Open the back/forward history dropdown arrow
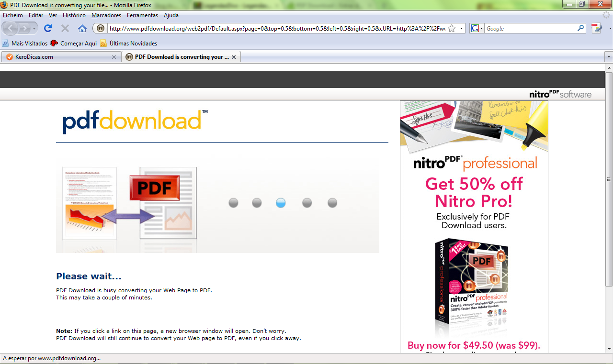 pos(34,29)
